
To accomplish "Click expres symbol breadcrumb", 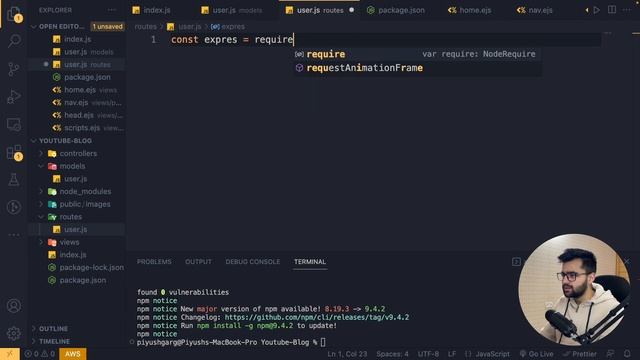I will coord(228,27).
